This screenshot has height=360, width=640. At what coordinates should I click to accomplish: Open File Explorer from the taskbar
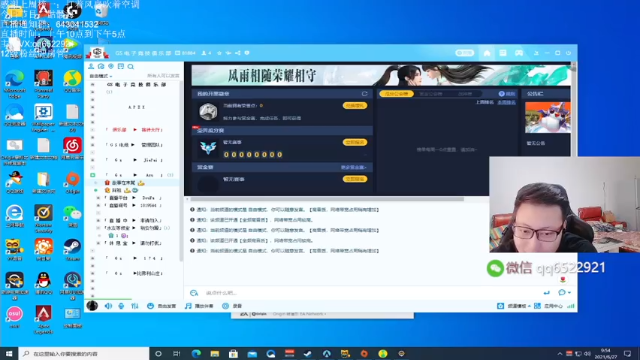(x=215, y=353)
